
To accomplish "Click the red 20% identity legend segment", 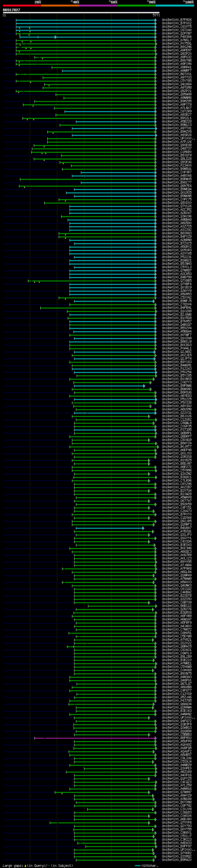I will pyautogui.click(x=22, y=6).
